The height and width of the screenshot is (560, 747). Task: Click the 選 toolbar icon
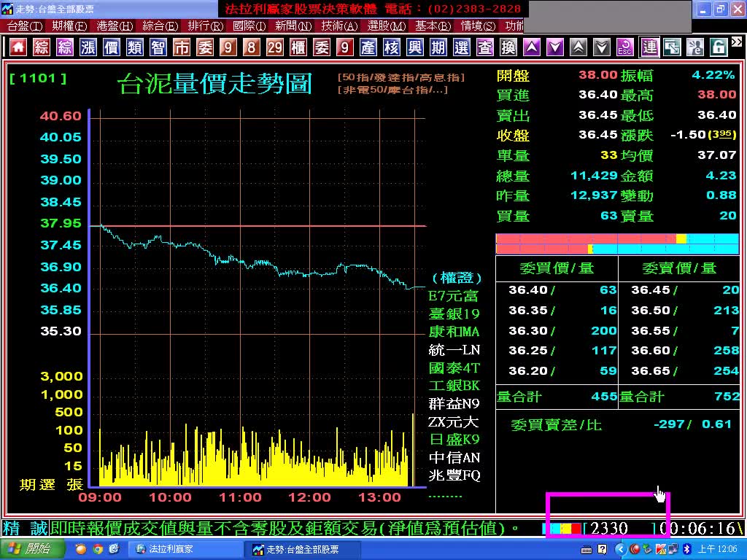462,47
